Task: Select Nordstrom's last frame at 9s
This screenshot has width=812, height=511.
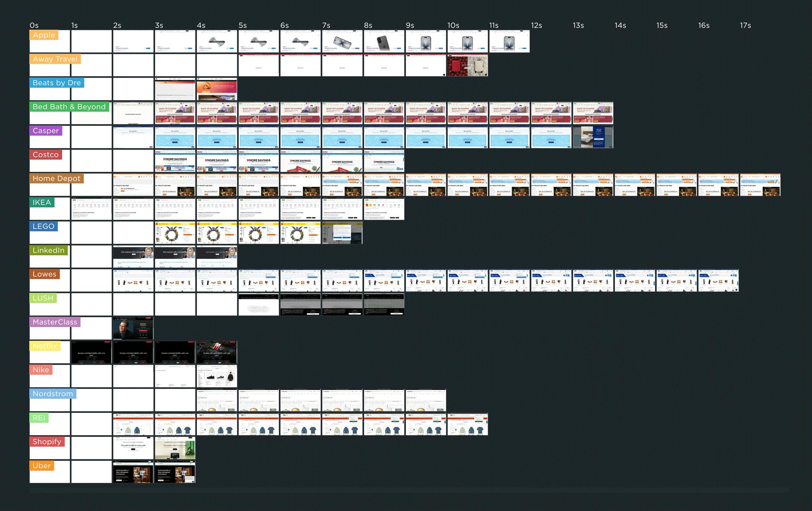Action: pos(426,400)
